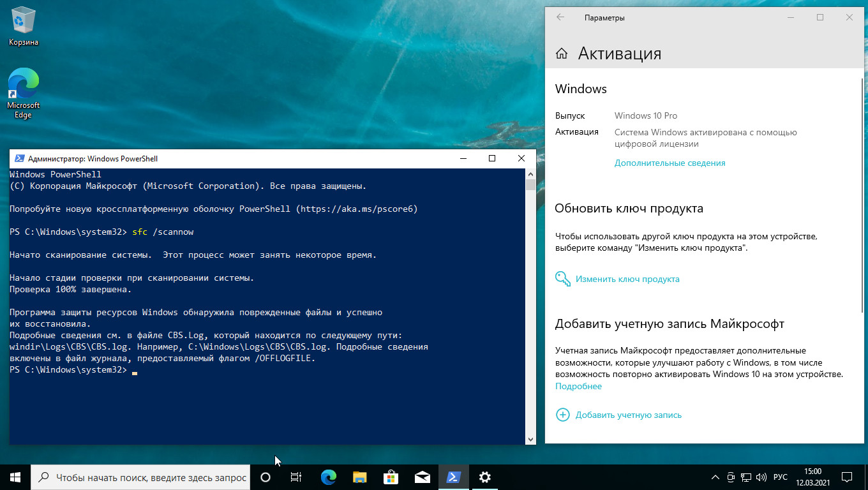Click the PowerShell title "Администратор: Windows PowerShell"

point(93,159)
